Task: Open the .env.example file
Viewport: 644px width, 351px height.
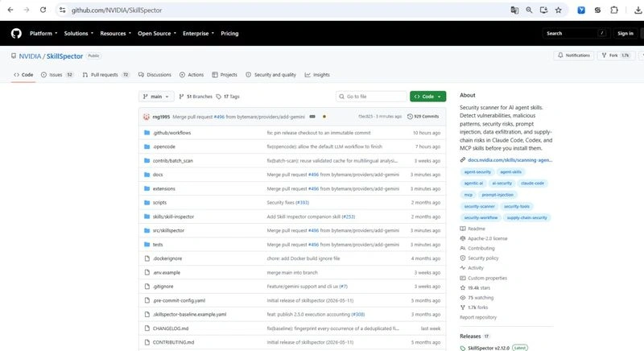Action: pos(167,272)
